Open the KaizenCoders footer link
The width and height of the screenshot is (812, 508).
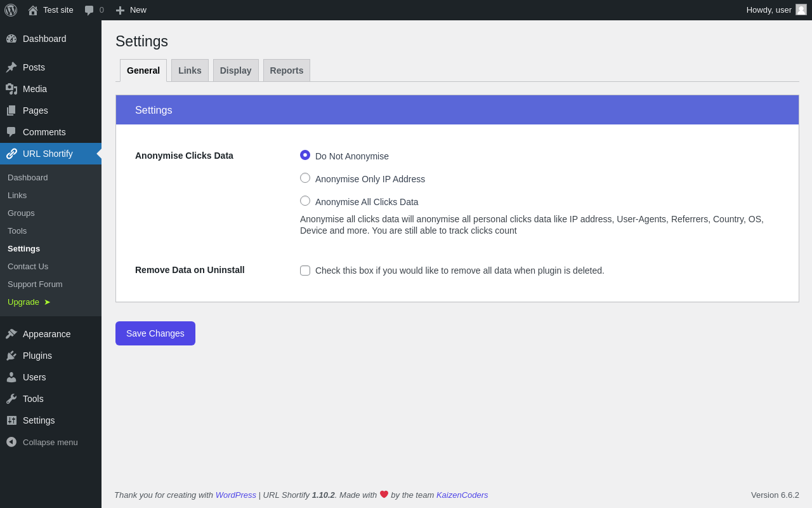pyautogui.click(x=462, y=495)
